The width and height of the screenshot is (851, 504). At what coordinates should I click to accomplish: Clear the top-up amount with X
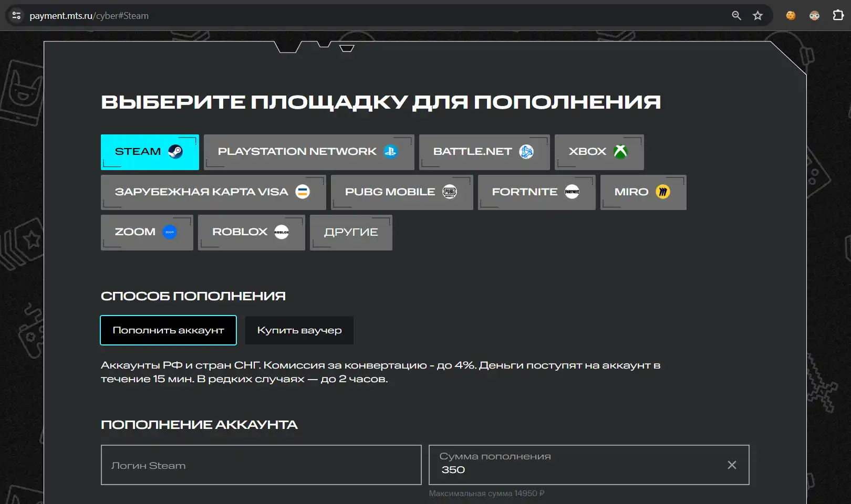click(x=732, y=465)
